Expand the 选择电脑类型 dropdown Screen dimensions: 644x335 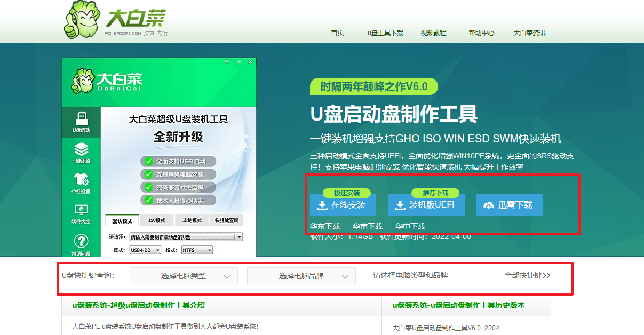184,276
